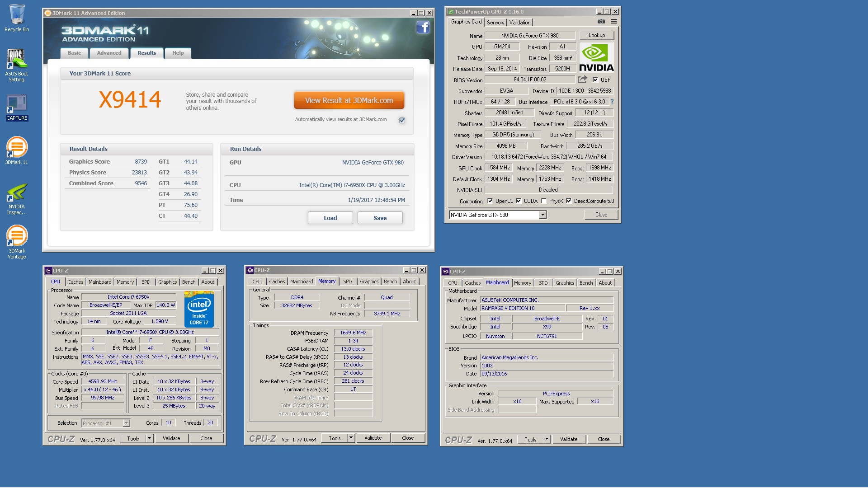Open the Help tab in 3DMark 11
Image resolution: width=868 pixels, height=488 pixels.
(x=178, y=53)
